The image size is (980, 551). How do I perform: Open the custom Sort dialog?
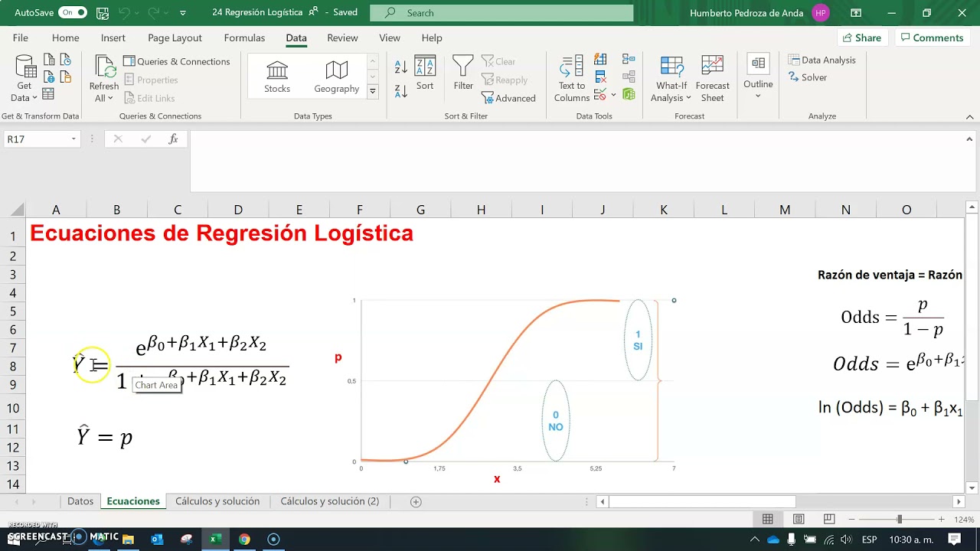[425, 73]
